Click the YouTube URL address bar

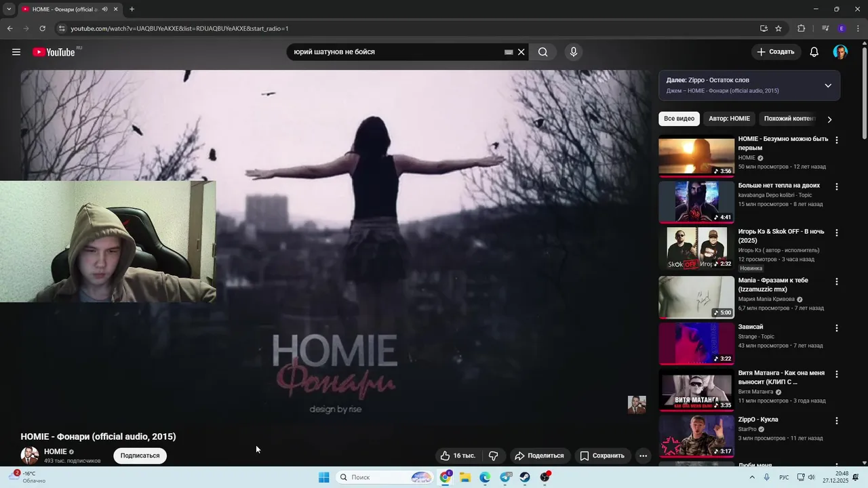(x=407, y=28)
